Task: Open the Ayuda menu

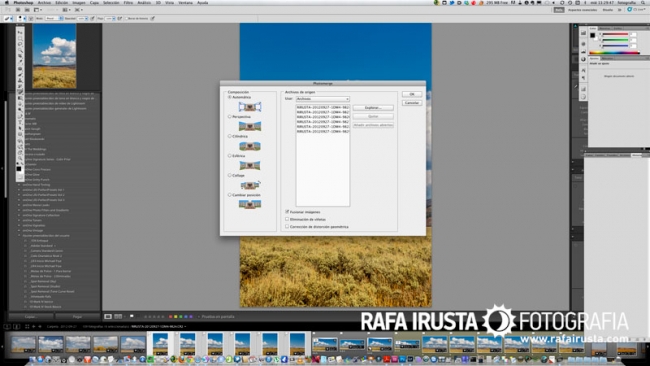Action: tap(202, 2)
